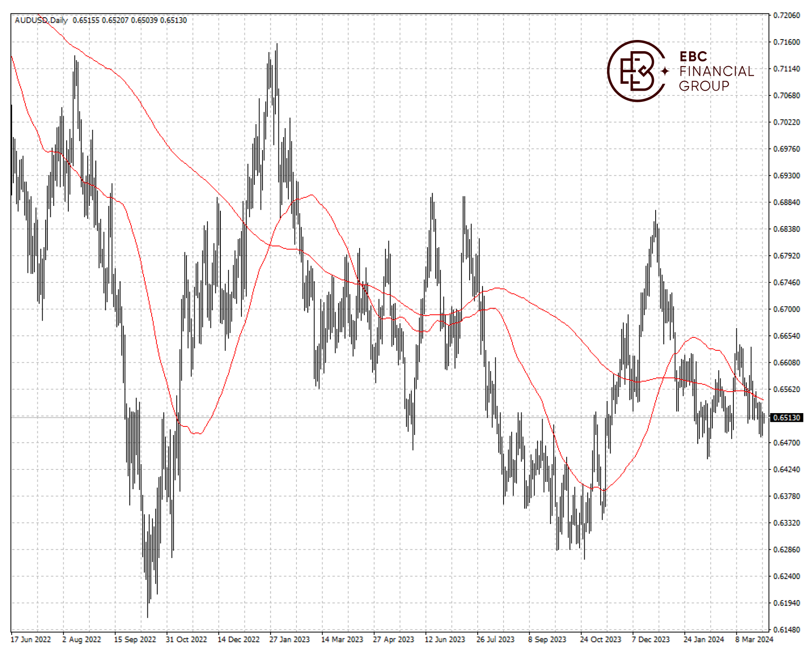Viewport: 812px width, 659px height.
Task: Click the 12 Jun 2023 date label
Action: pos(445,640)
